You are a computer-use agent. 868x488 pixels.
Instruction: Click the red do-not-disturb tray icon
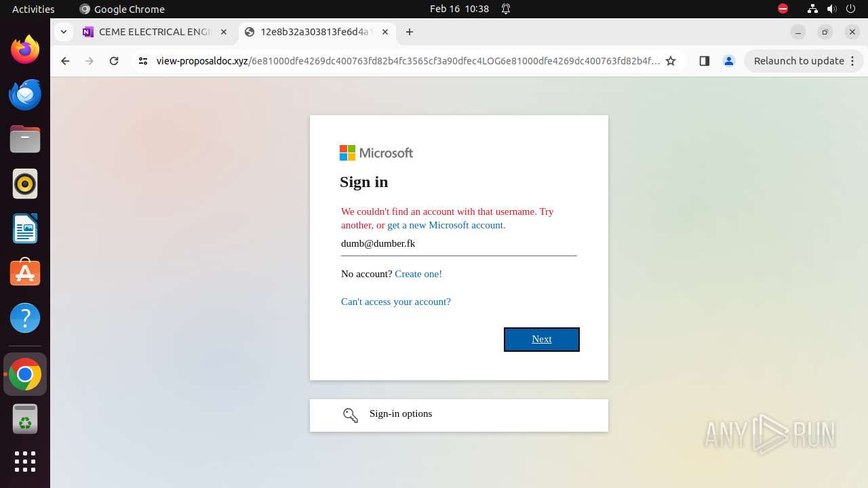(x=783, y=9)
